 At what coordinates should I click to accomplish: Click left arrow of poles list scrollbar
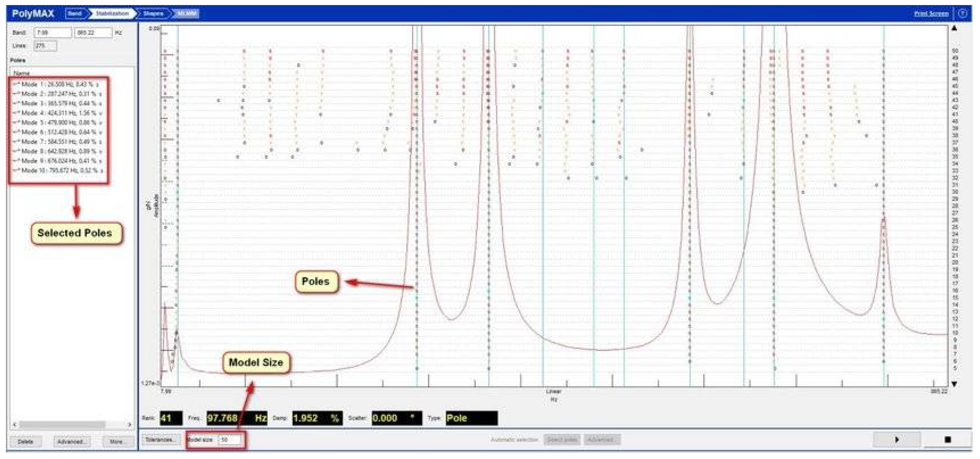coord(15,424)
